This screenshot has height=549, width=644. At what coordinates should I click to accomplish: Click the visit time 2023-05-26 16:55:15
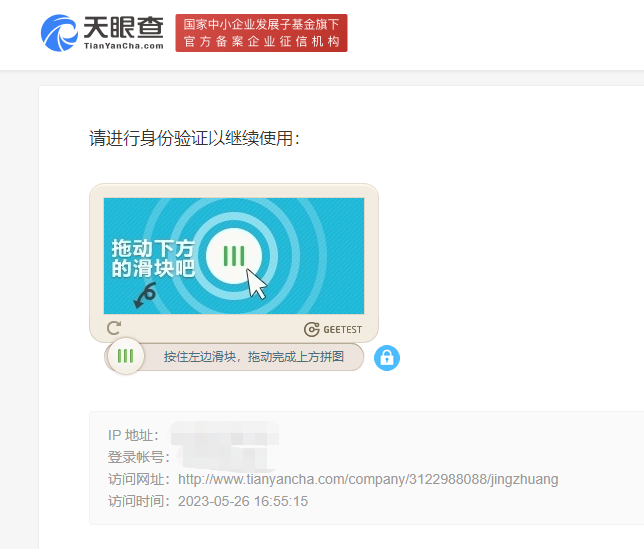[x=243, y=501]
